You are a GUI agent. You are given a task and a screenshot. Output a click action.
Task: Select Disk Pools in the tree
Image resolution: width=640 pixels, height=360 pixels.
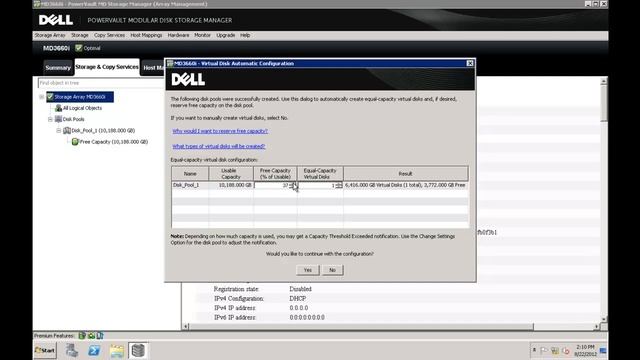pos(73,119)
